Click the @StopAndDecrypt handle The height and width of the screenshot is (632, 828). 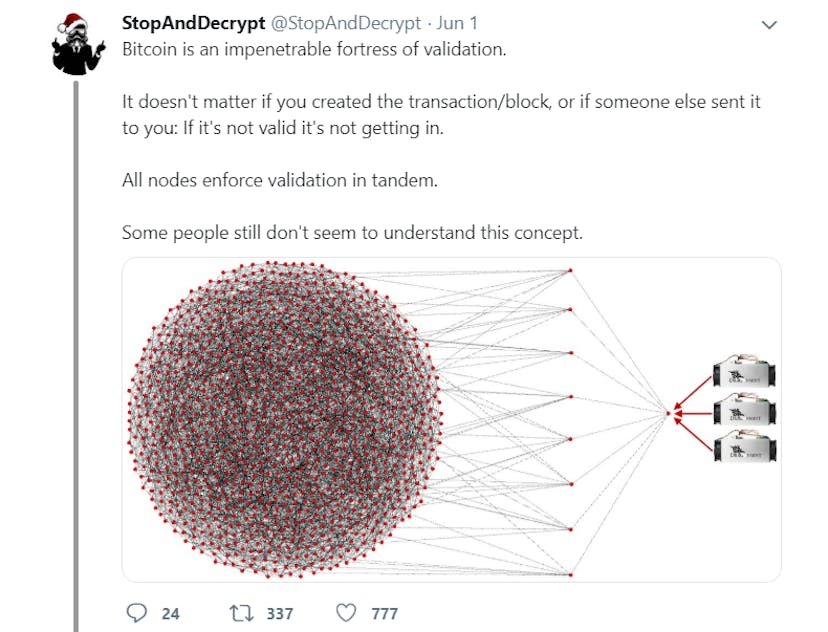coord(345,23)
